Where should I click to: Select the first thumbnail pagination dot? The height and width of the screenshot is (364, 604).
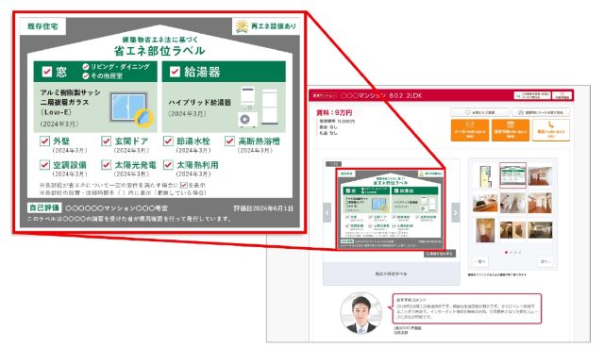coord(506,253)
